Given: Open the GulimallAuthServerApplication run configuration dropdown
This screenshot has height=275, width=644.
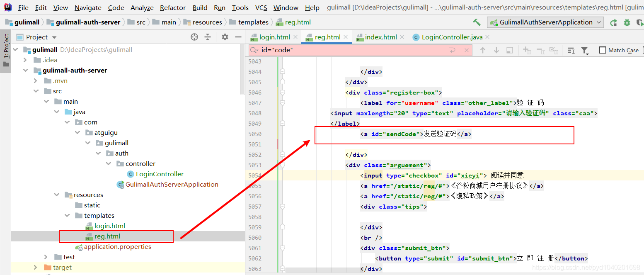Looking at the screenshot, I should tap(546, 22).
